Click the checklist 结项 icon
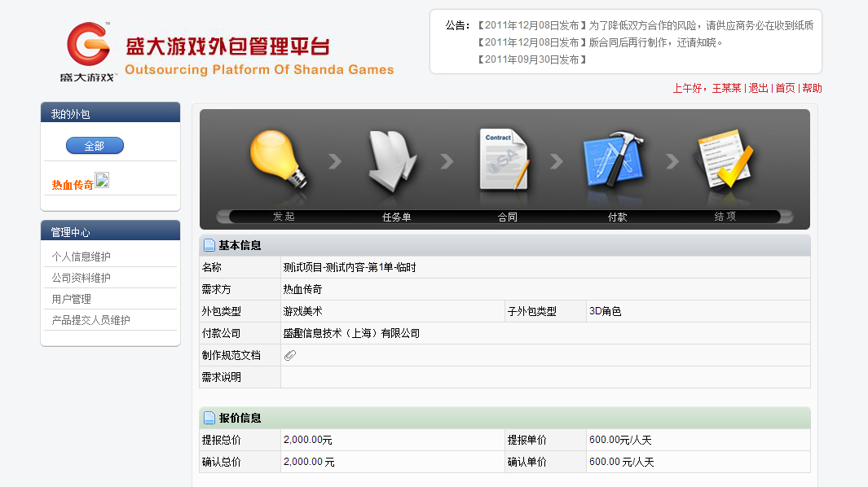 tap(725, 159)
